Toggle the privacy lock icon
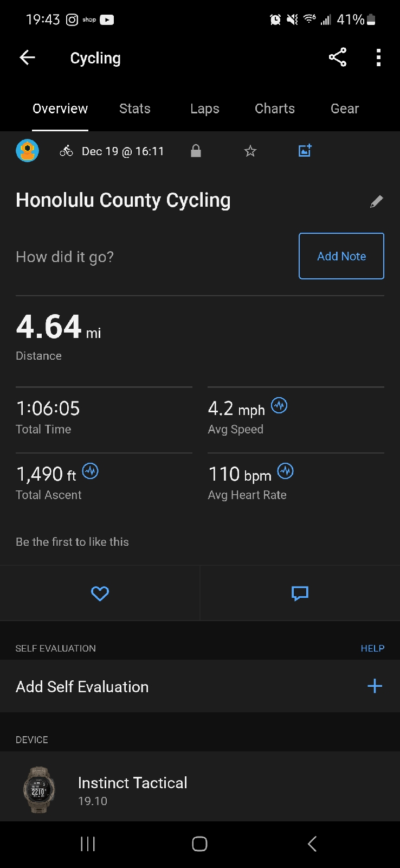Viewport: 400px width, 868px height. 196,151
